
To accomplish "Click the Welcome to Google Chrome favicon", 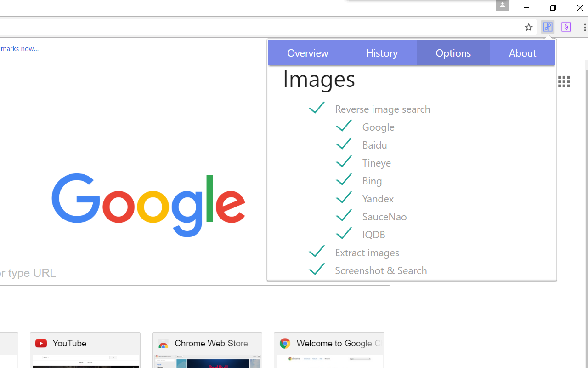I will [x=285, y=343].
